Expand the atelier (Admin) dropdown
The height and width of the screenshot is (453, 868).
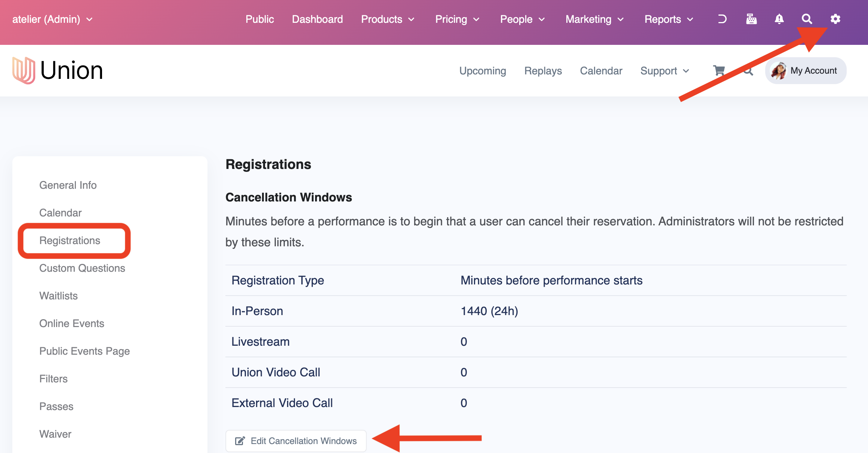(x=52, y=19)
